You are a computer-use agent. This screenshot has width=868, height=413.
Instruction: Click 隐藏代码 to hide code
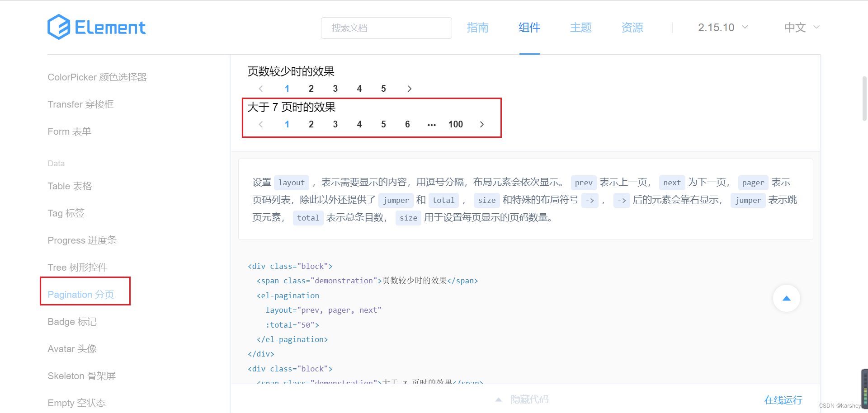click(529, 399)
